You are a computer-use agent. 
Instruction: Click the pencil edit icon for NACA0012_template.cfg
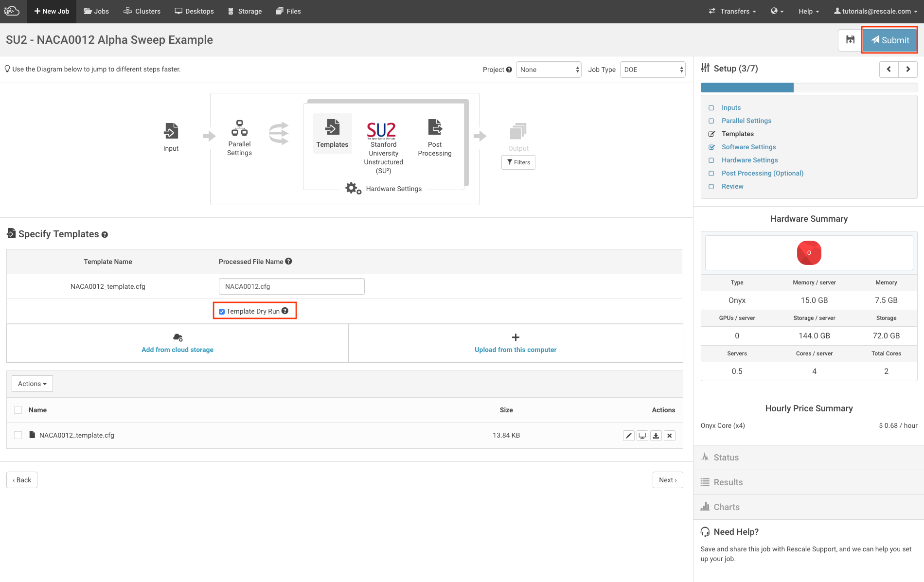click(x=629, y=436)
